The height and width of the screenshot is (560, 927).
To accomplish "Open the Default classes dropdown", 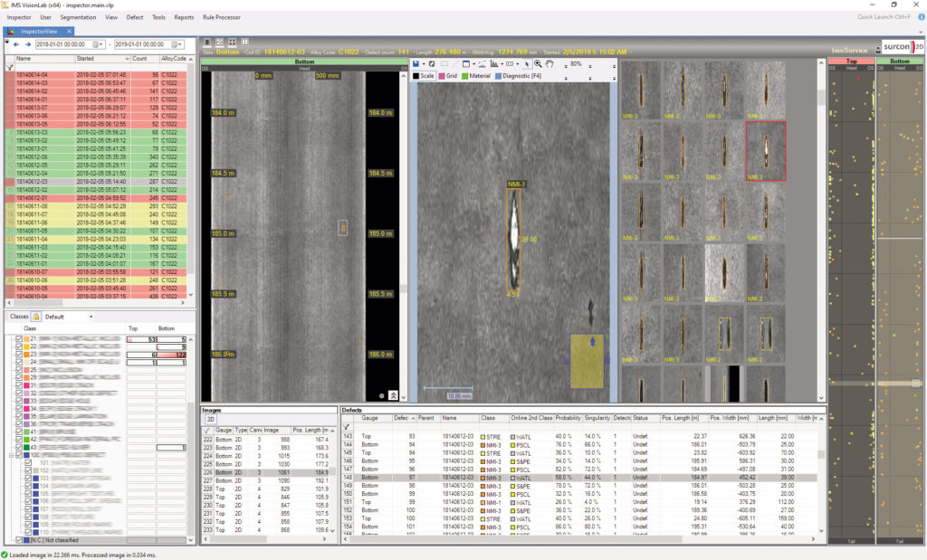I will click(x=91, y=317).
